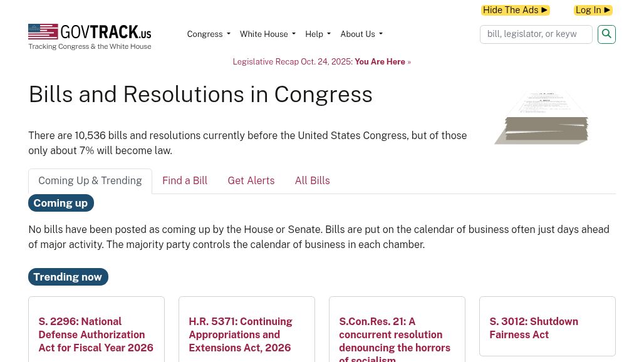Image resolution: width=644 pixels, height=362 pixels.
Task: View the All Bills tab
Action: [x=312, y=181]
